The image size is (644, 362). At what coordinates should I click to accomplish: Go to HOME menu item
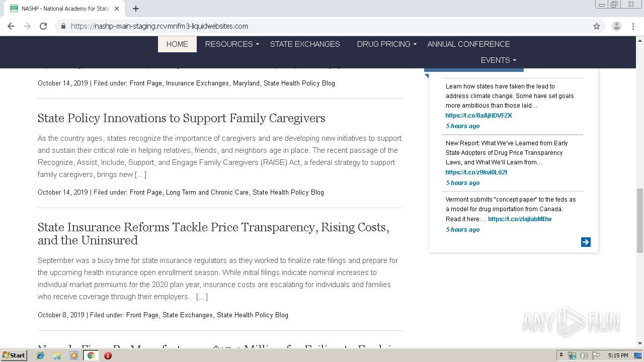177,44
